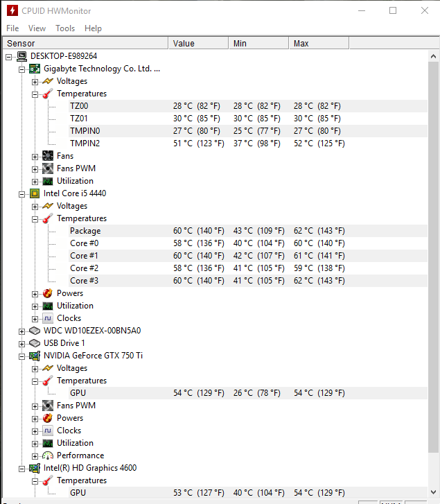Open the View menu
The width and height of the screenshot is (440, 504).
point(37,28)
